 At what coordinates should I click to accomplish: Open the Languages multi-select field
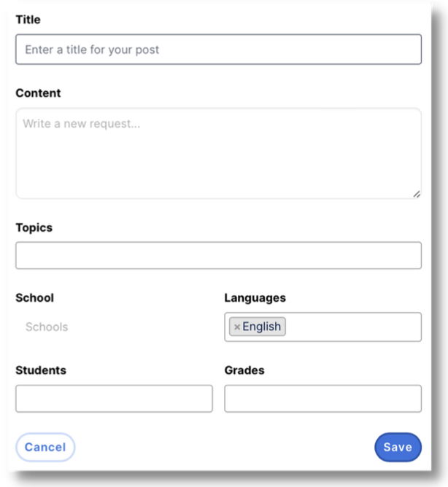[x=354, y=327]
